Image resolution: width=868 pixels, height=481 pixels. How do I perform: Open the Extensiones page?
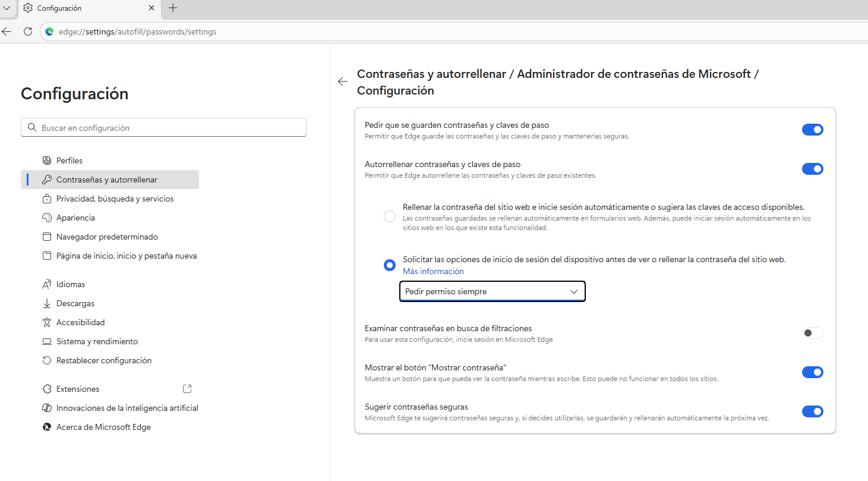coord(110,389)
